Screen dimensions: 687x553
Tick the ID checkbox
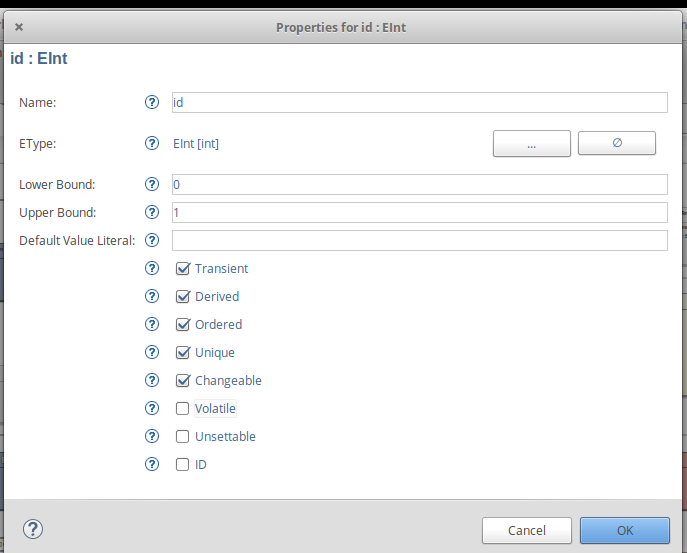tap(182, 464)
